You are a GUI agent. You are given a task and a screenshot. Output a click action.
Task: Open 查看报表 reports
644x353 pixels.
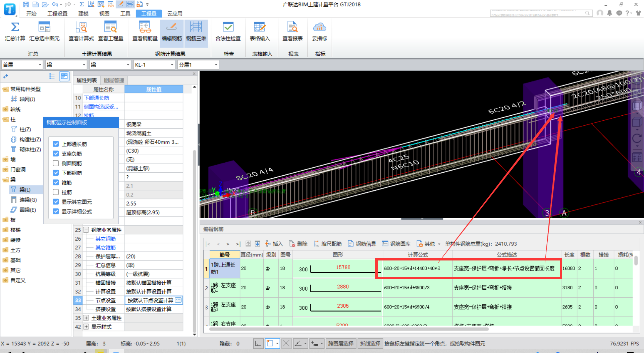pyautogui.click(x=292, y=32)
